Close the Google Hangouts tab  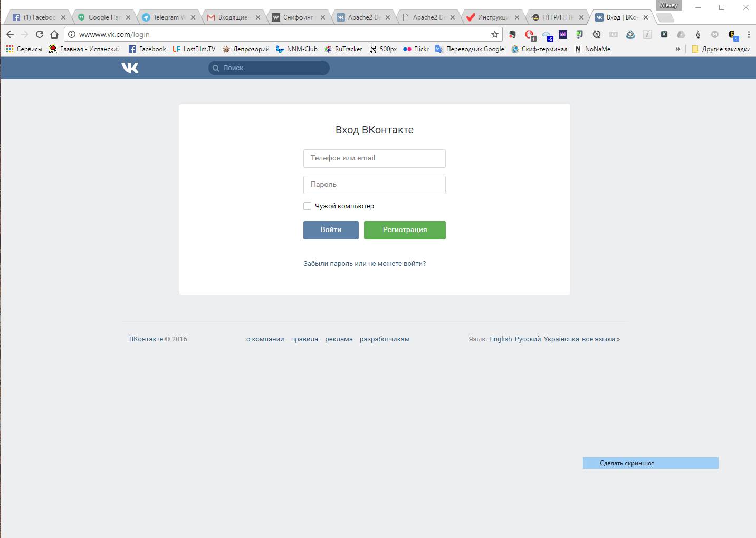tap(128, 17)
